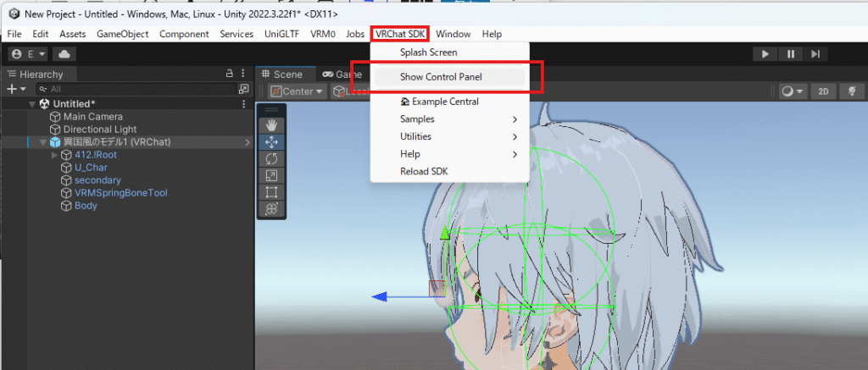Switch to the Scene tab
Image resolution: width=868 pixels, height=370 pixels.
[x=283, y=75]
